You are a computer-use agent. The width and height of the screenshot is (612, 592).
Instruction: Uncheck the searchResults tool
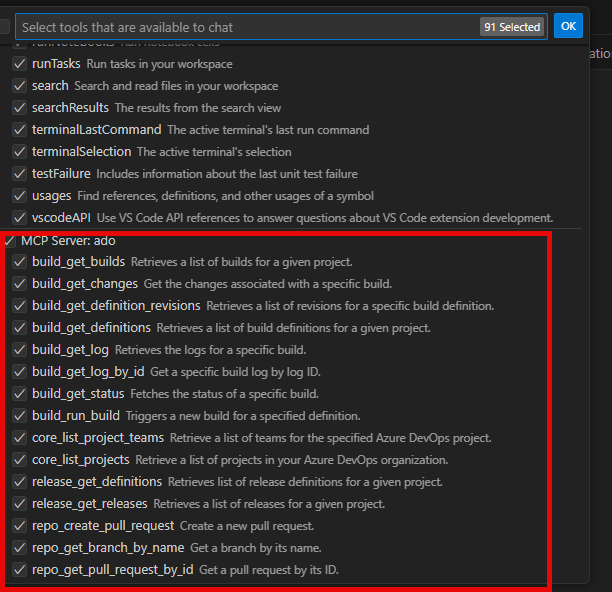(x=19, y=108)
